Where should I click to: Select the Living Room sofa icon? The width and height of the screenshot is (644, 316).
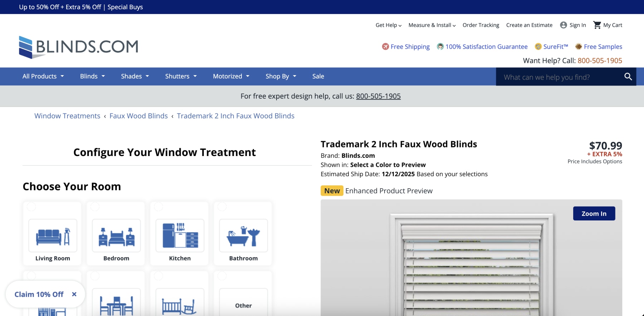pos(53,236)
